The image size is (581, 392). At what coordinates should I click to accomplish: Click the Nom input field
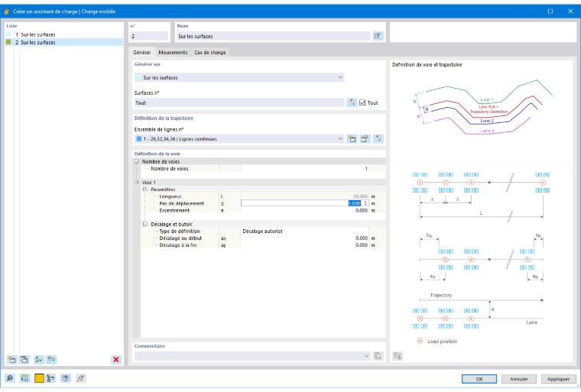274,36
